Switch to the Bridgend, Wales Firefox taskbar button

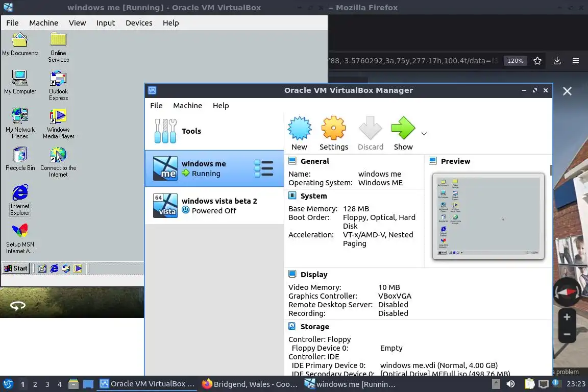[x=250, y=384]
